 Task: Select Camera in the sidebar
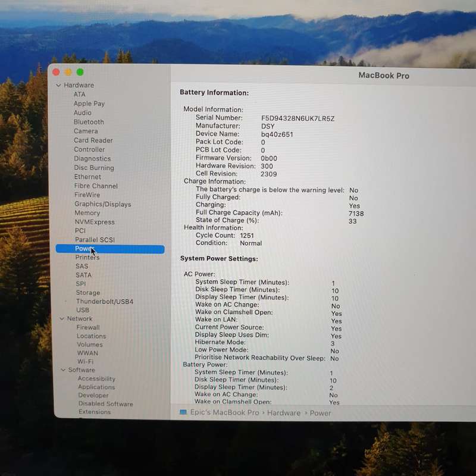coord(86,131)
